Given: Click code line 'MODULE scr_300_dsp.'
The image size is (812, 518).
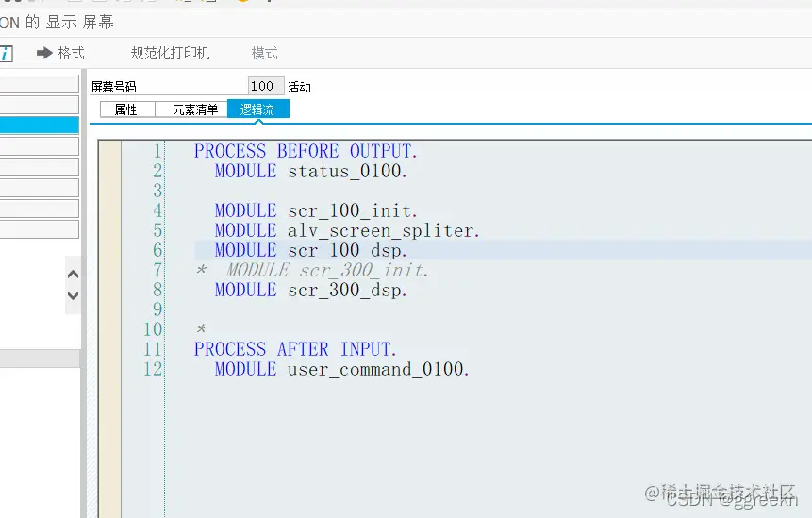Looking at the screenshot, I should (310, 290).
